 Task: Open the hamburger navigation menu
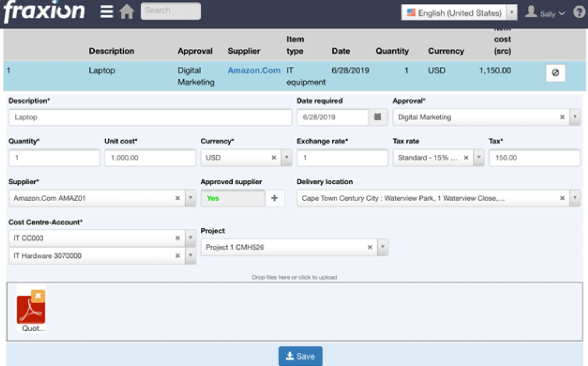[x=106, y=11]
